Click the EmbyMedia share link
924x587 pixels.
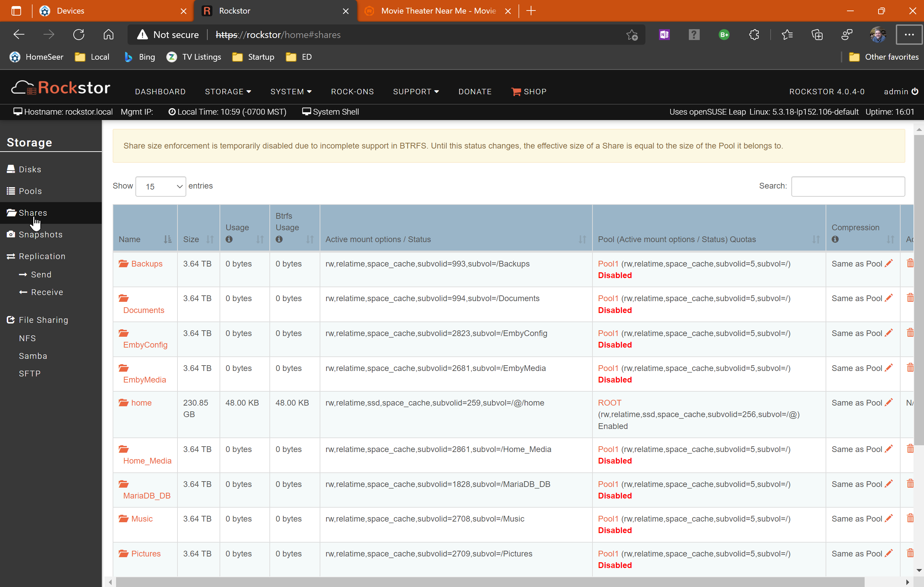point(144,379)
